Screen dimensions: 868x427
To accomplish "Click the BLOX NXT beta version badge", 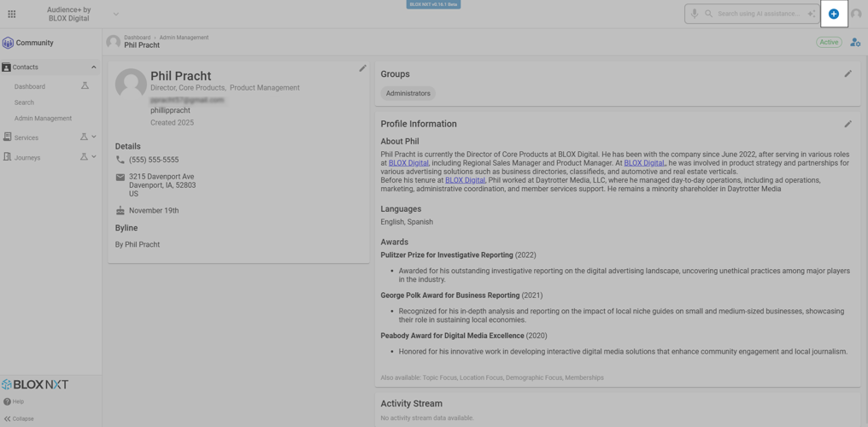I will pos(434,4).
